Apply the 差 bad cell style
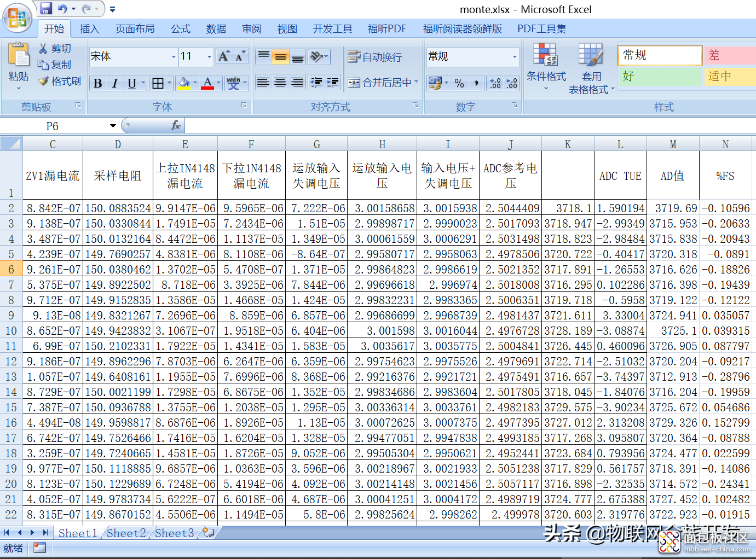Screen dimensions: 756x559 click(x=730, y=55)
